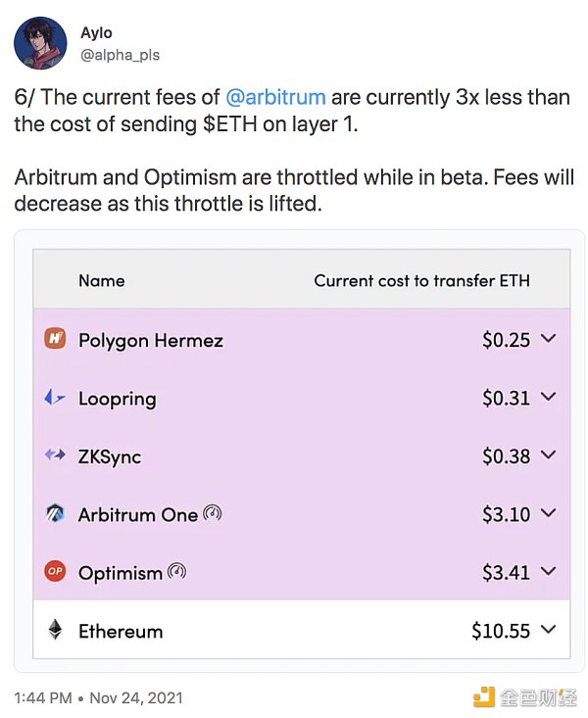Viewport: 588px width, 718px height.
Task: Expand the Polygon Hermez $0.25 row
Action: [548, 339]
